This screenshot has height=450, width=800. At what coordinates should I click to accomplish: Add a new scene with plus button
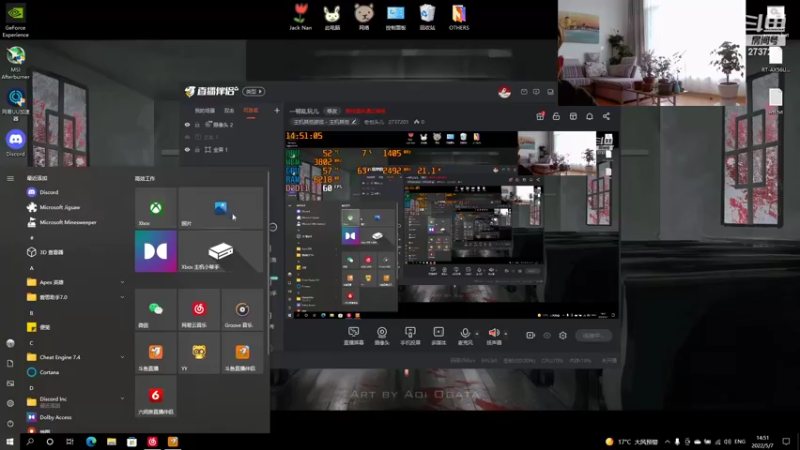point(277,110)
